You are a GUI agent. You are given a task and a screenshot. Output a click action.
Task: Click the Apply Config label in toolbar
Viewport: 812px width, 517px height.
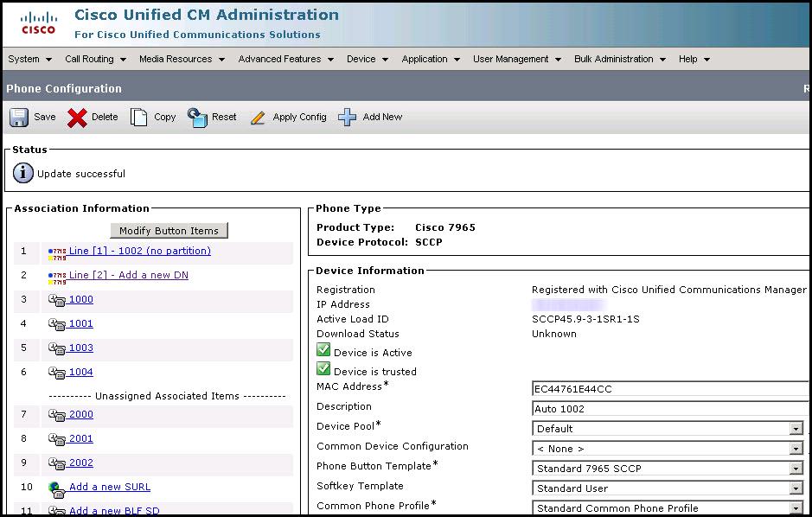click(x=299, y=118)
